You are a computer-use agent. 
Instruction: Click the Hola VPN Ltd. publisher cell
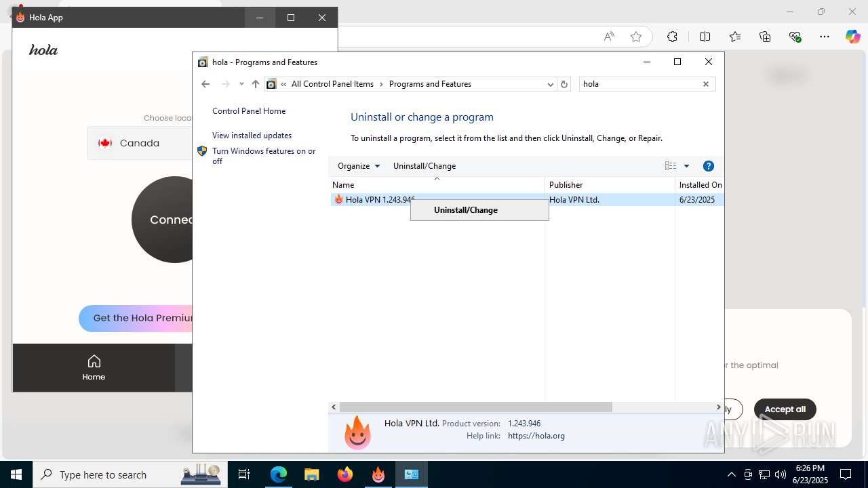[x=574, y=200]
